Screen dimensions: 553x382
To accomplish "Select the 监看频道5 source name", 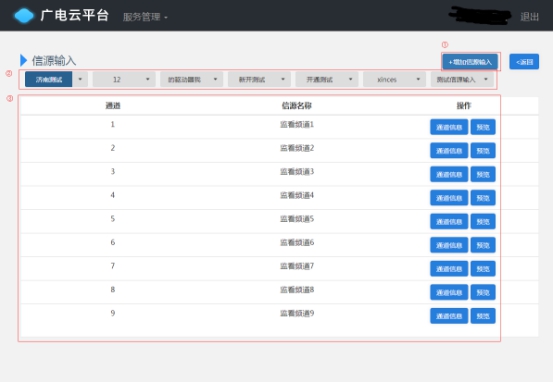I will (297, 219).
